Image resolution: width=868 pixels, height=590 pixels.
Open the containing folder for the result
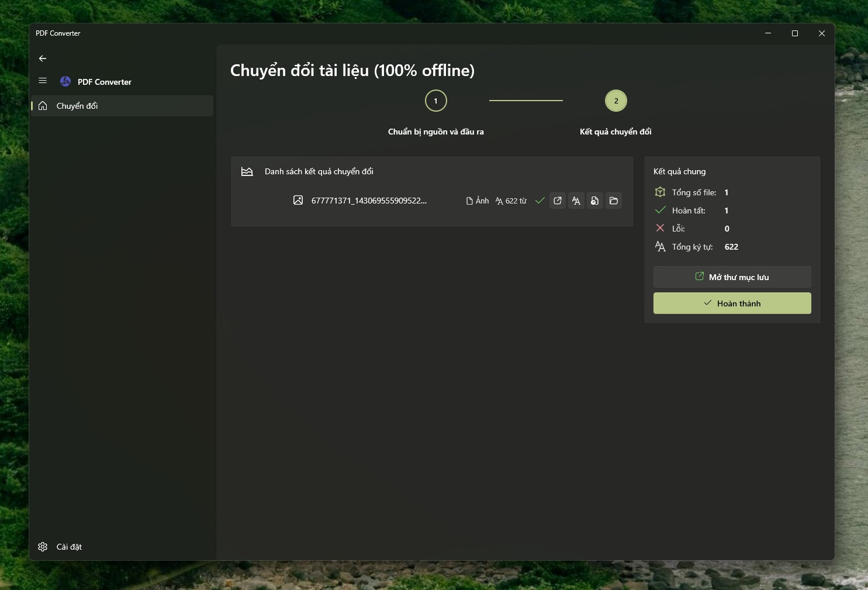(x=613, y=201)
